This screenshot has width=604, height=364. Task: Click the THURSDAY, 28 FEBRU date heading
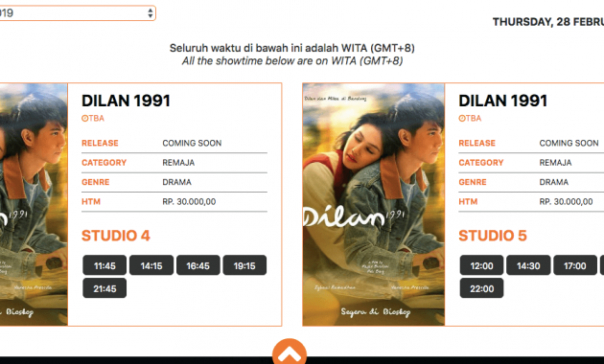coord(548,22)
